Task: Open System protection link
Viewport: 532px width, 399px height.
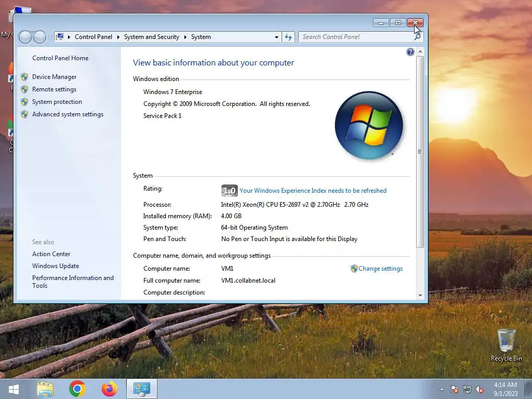Action: [x=57, y=102]
